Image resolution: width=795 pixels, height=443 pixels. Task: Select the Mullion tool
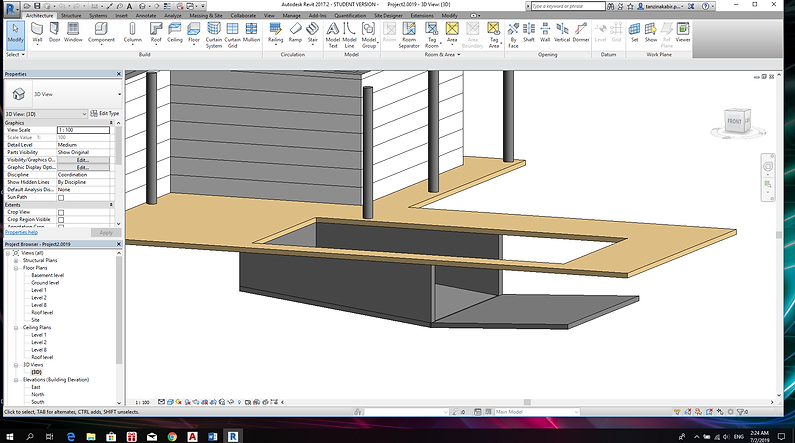pyautogui.click(x=251, y=32)
